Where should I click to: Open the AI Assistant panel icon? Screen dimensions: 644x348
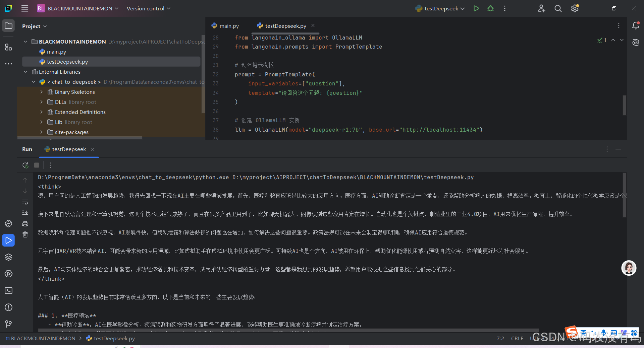pos(636,43)
